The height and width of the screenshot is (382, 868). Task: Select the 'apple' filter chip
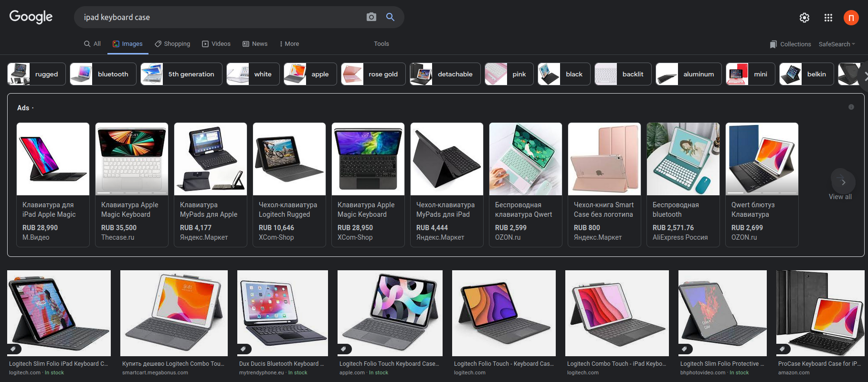[310, 74]
